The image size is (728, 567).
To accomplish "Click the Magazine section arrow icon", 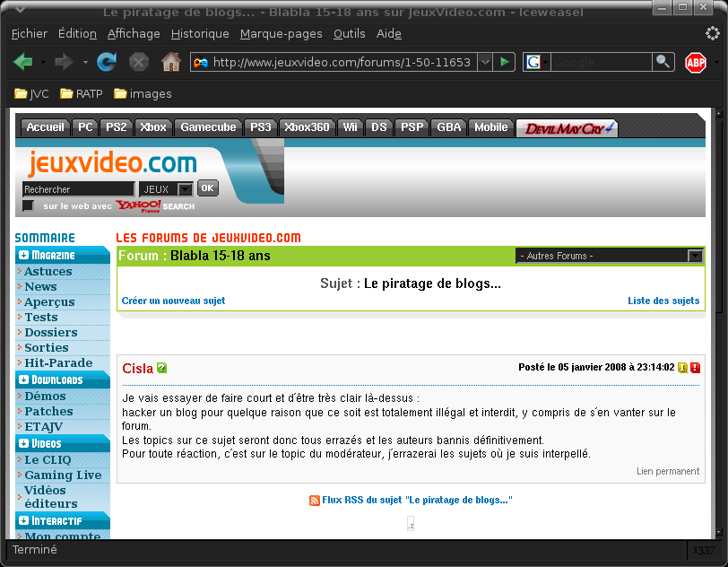I will [23, 255].
